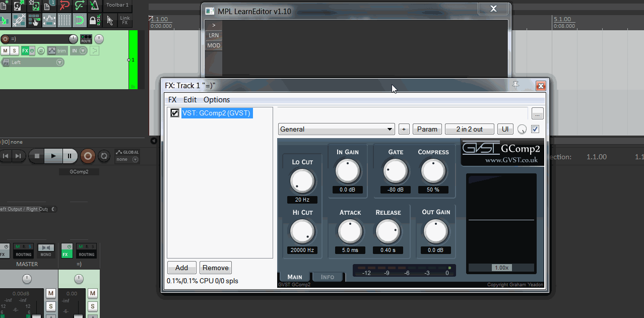This screenshot has height=318, width=644.
Task: Open IN FX icon beside Left input
Action: coord(6,62)
